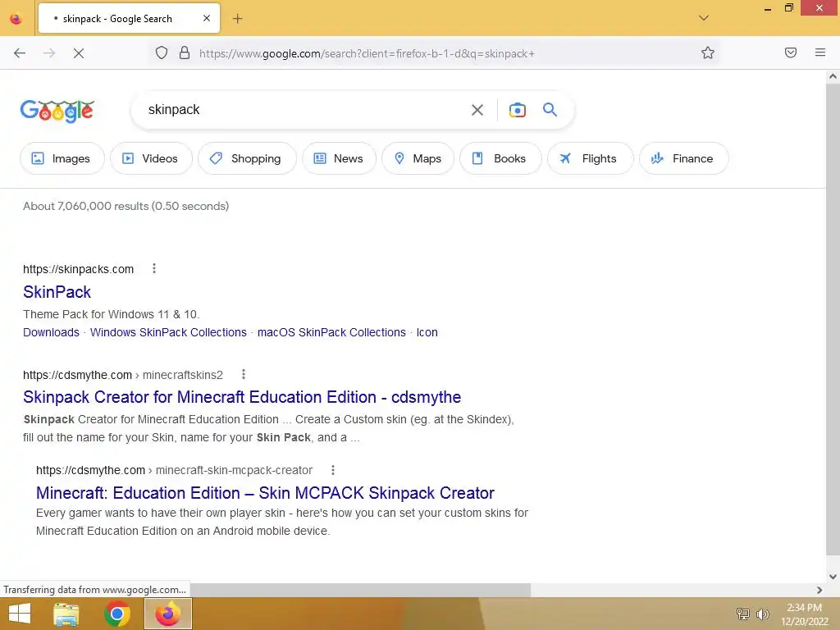Close the skinpack Google Search tab
Image resolution: width=840 pixels, height=630 pixels.
click(206, 18)
